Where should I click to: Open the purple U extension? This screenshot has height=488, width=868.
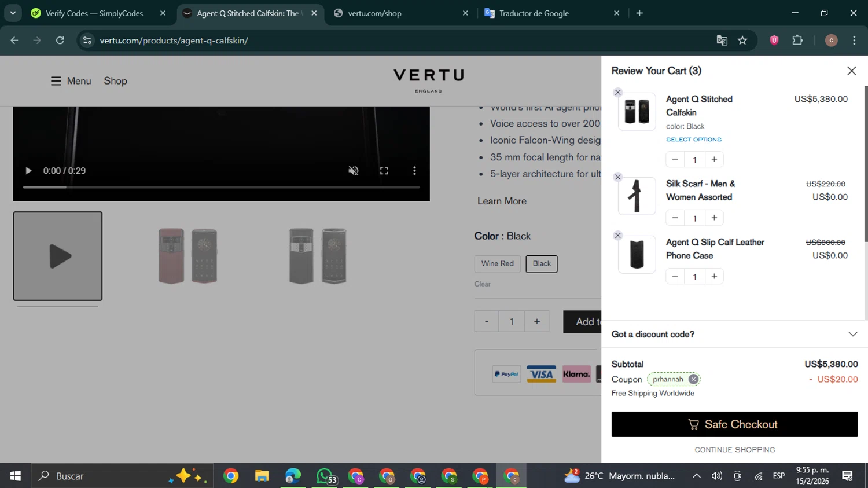(x=774, y=40)
